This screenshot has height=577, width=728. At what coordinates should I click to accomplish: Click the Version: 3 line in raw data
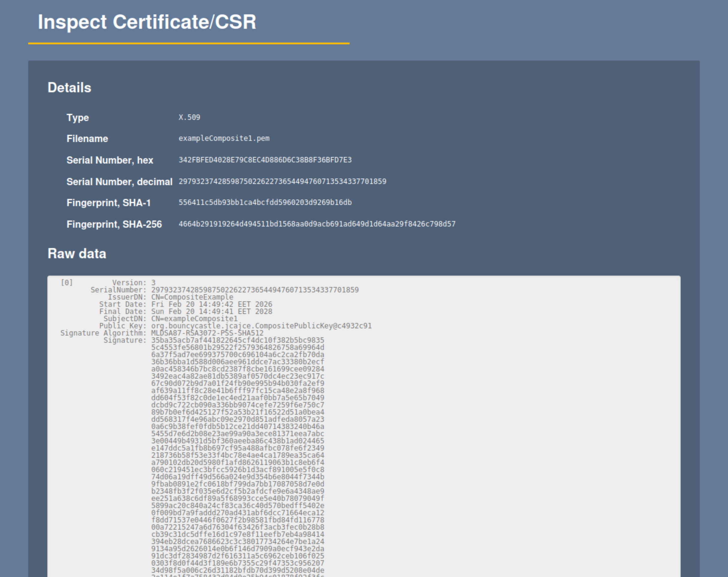click(134, 283)
